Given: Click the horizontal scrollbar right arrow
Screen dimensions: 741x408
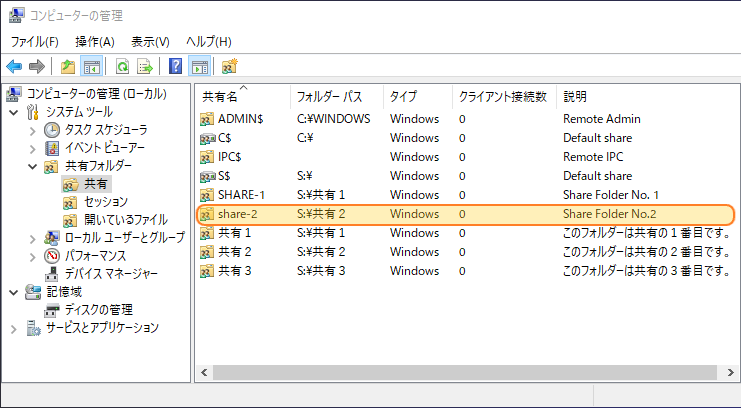Looking at the screenshot, I should [730, 373].
